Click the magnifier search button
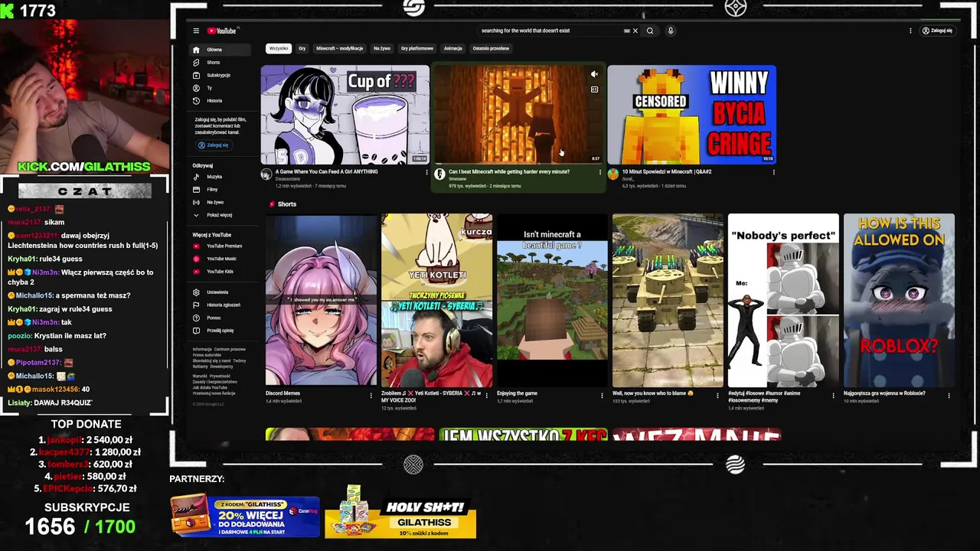 pos(650,31)
